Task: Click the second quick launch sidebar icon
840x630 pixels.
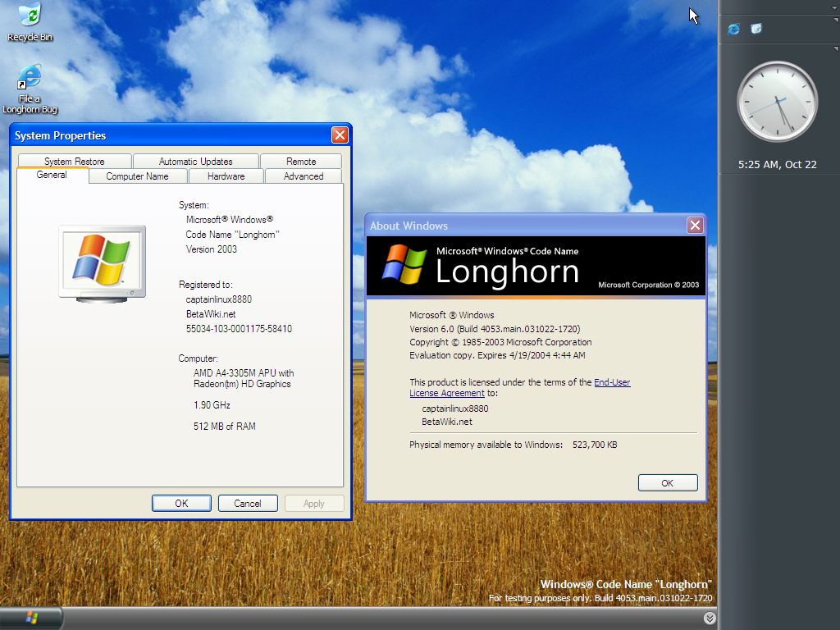Action: 756,29
